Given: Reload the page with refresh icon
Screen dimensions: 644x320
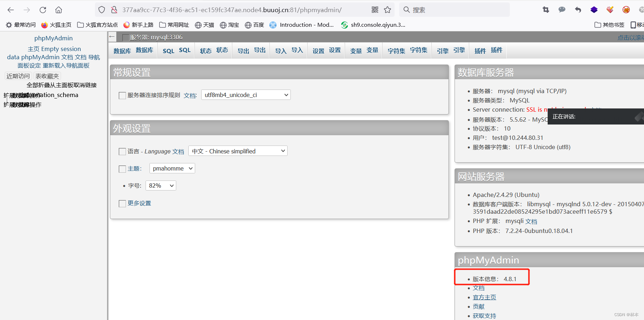Looking at the screenshot, I should pos(43,10).
